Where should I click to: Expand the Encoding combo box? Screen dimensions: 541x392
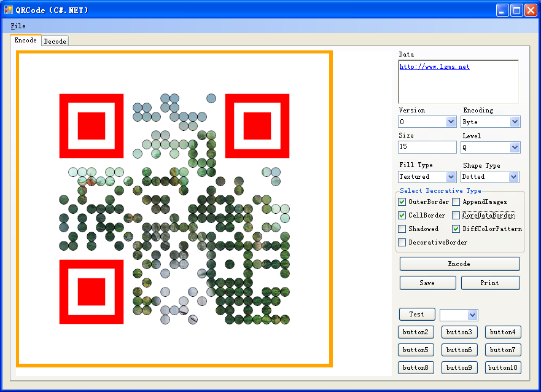[515, 122]
